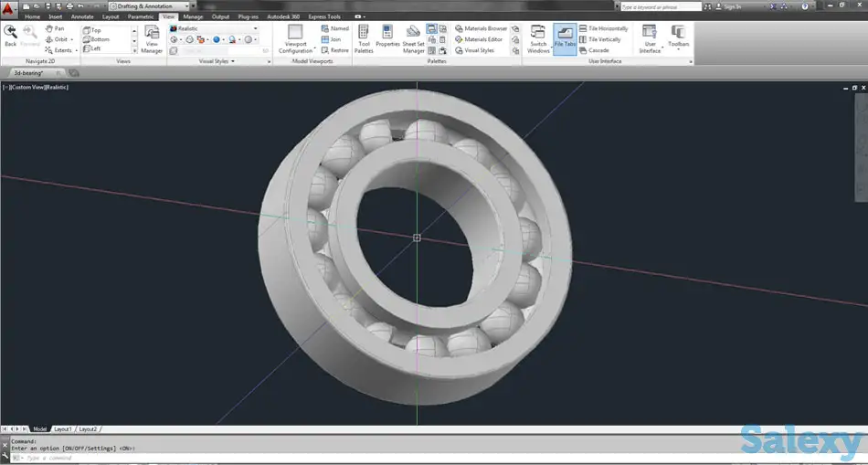Click the Restore viewports button
The width and height of the screenshot is (868, 465).
coord(335,50)
